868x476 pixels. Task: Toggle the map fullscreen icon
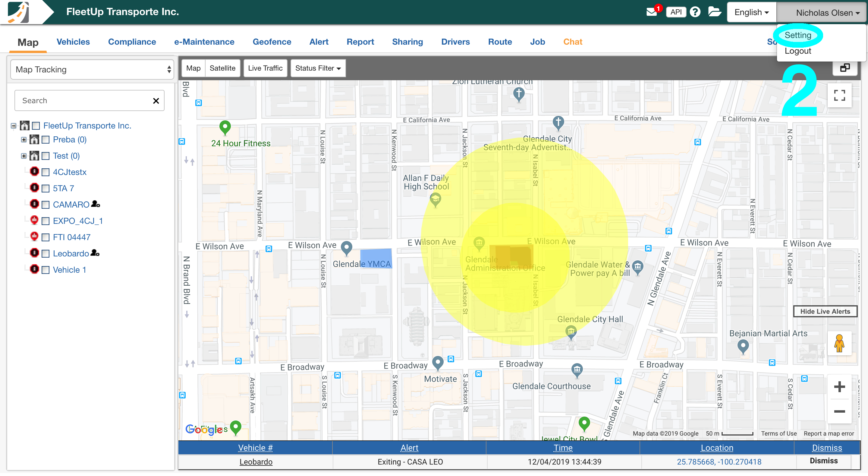click(x=839, y=95)
